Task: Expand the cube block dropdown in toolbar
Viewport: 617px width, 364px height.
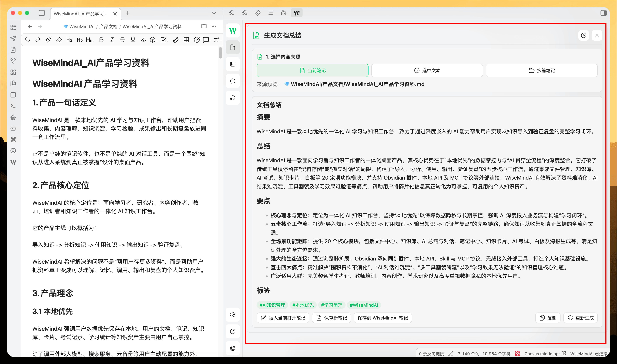Action: (x=154, y=40)
